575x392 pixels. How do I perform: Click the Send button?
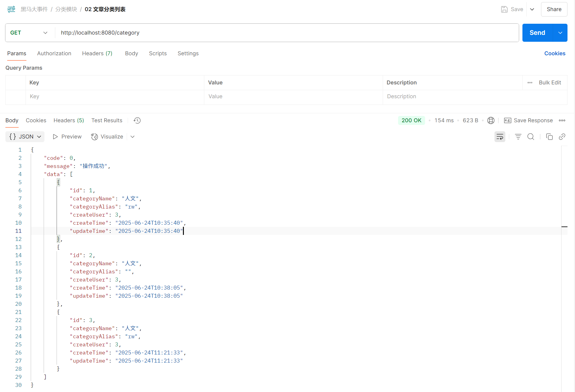[537, 33]
